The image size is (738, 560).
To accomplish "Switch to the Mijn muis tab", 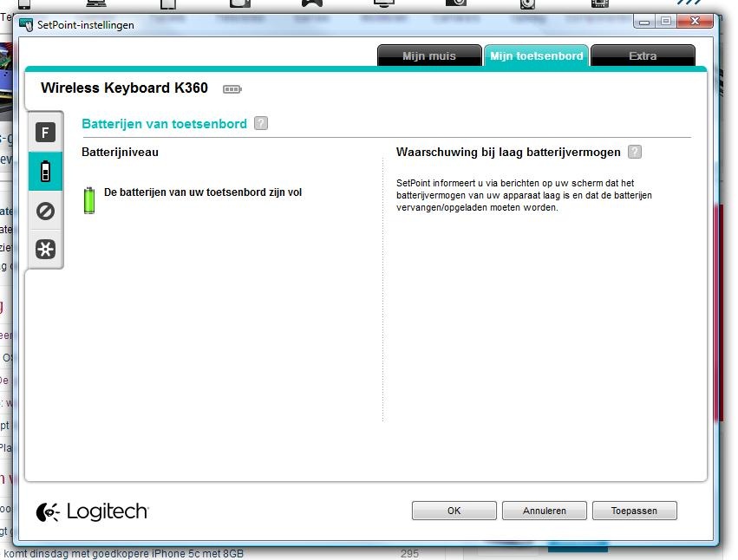I will [429, 56].
